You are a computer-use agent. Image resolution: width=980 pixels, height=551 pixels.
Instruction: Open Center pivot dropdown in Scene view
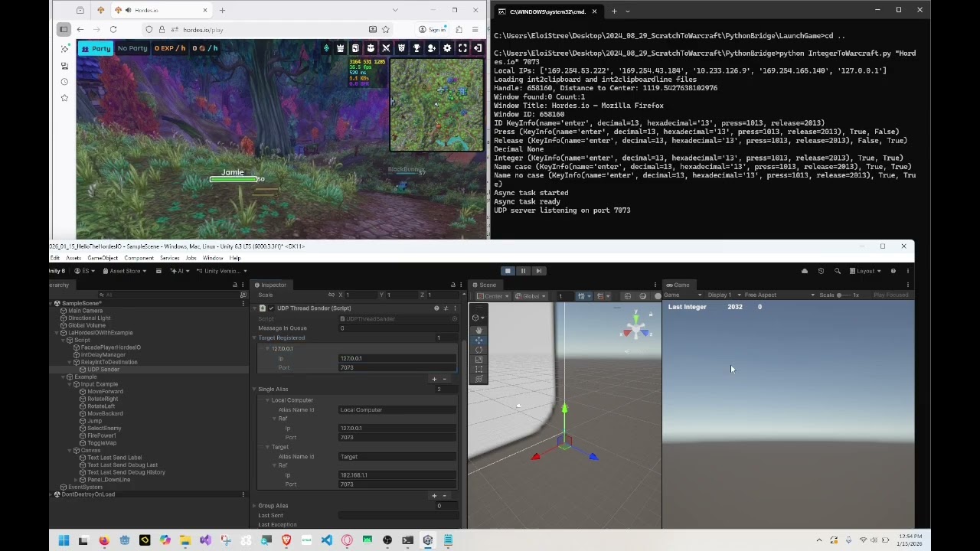(x=492, y=296)
